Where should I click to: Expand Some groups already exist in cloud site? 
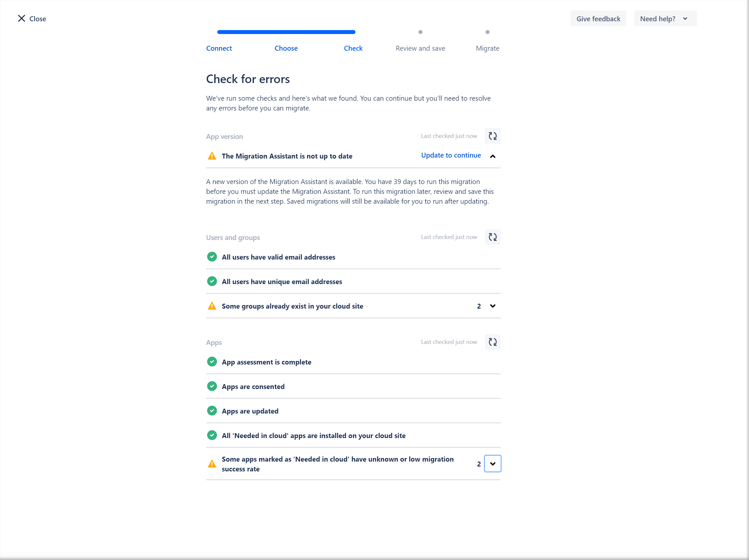[x=493, y=306]
